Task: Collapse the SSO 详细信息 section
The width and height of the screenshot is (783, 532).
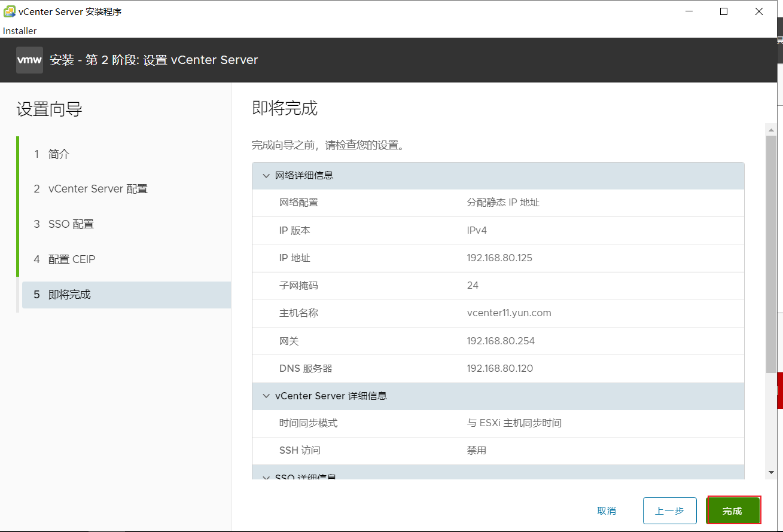Action: click(266, 477)
